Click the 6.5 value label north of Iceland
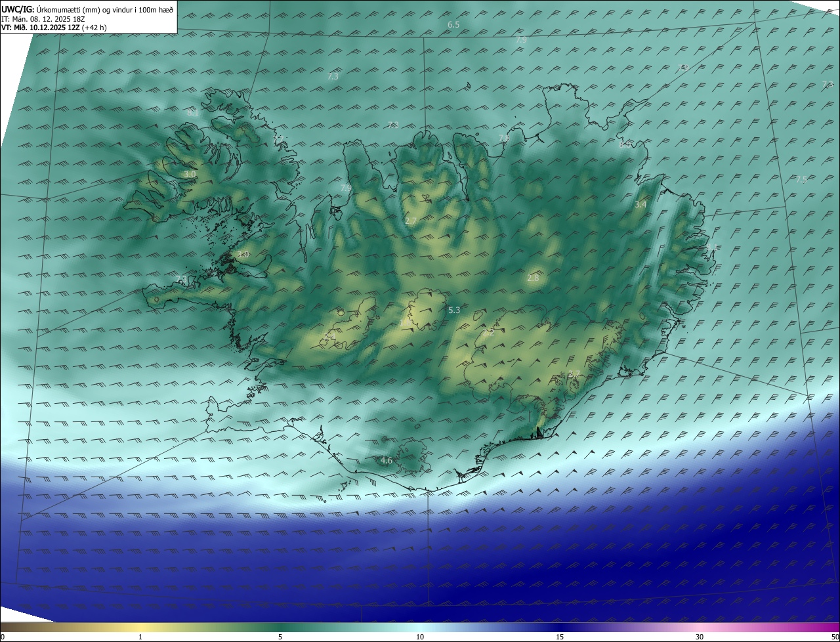Screen dimensions: 840x642 453,24
